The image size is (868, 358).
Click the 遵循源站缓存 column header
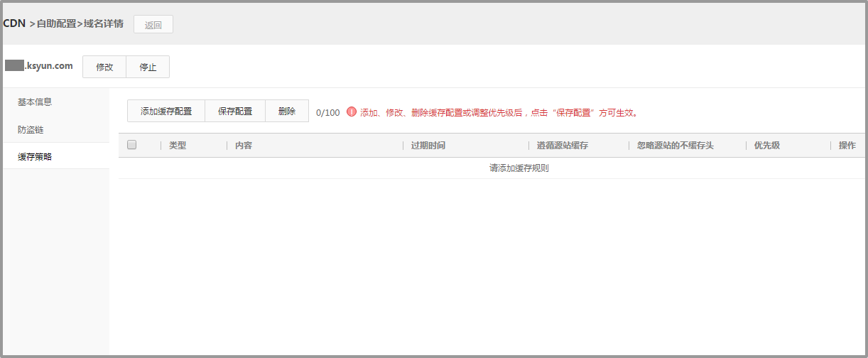(x=563, y=146)
